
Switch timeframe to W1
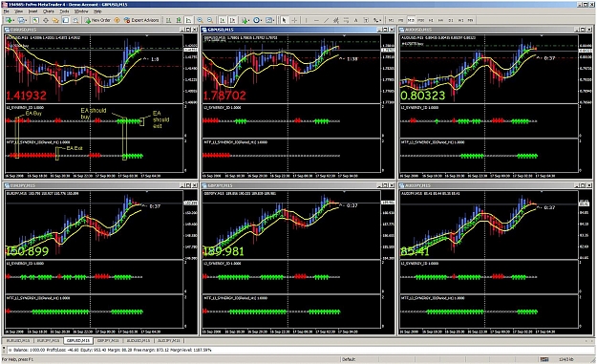[460, 20]
